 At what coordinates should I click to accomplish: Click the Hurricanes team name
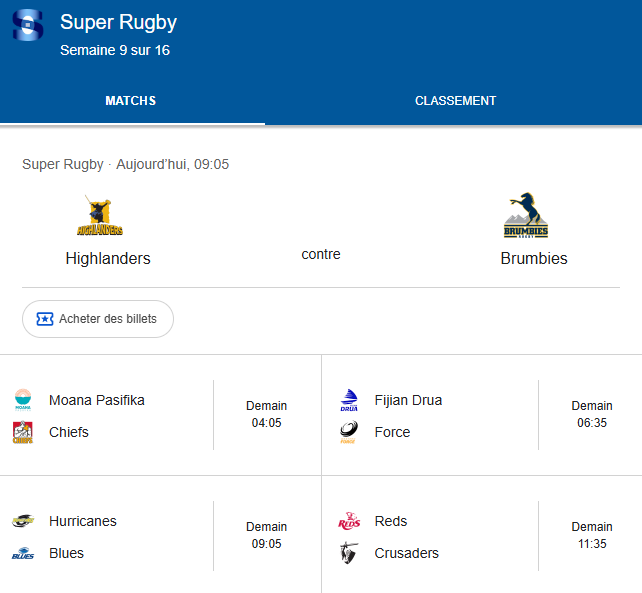coord(83,521)
